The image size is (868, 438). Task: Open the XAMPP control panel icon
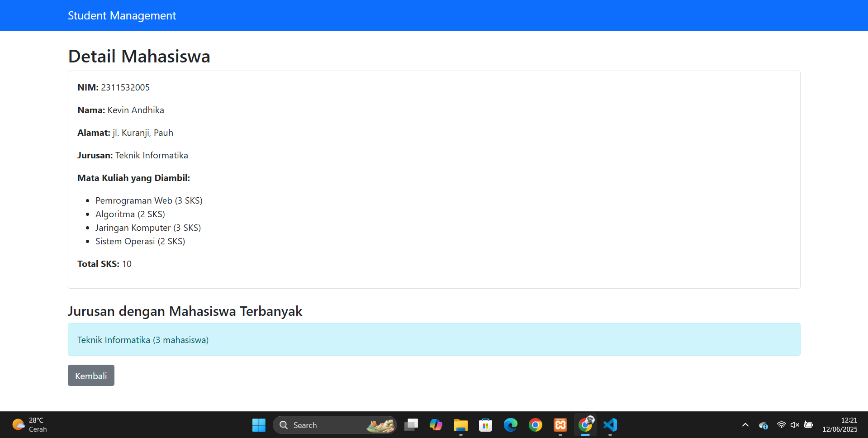pyautogui.click(x=560, y=425)
